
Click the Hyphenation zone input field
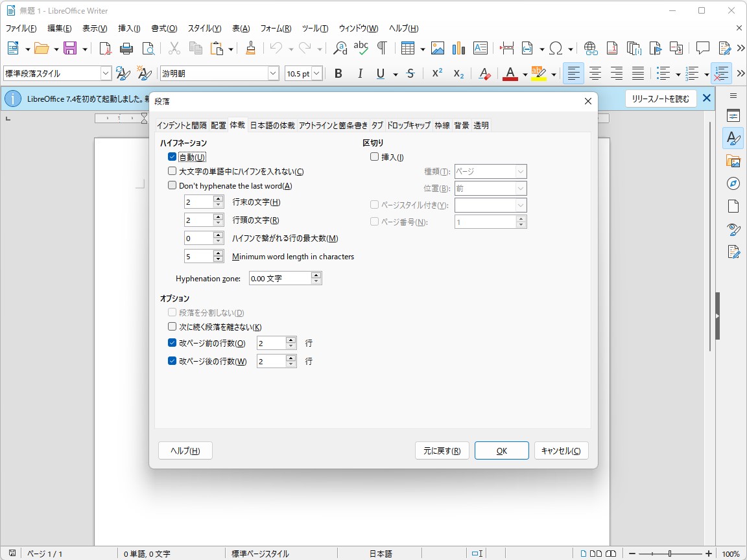coord(280,278)
